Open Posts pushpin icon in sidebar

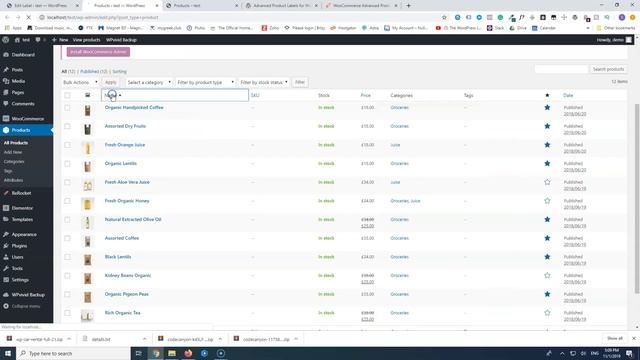[6, 70]
